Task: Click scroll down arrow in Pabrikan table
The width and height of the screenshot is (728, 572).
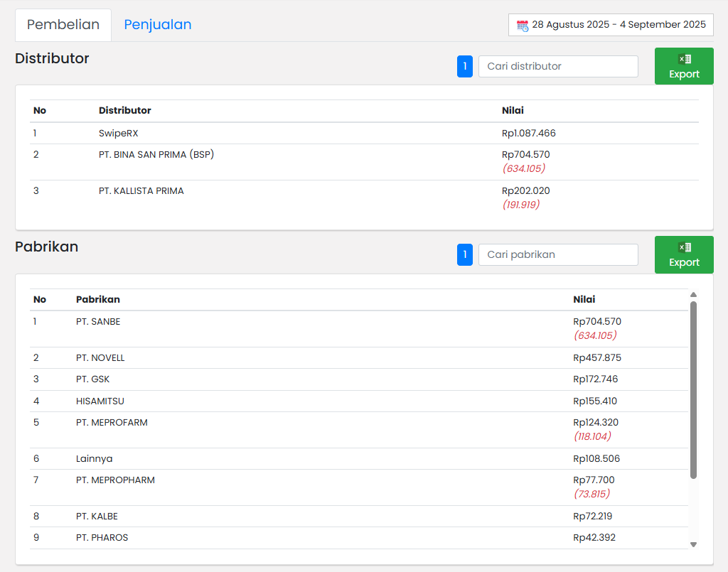Action: click(x=693, y=544)
